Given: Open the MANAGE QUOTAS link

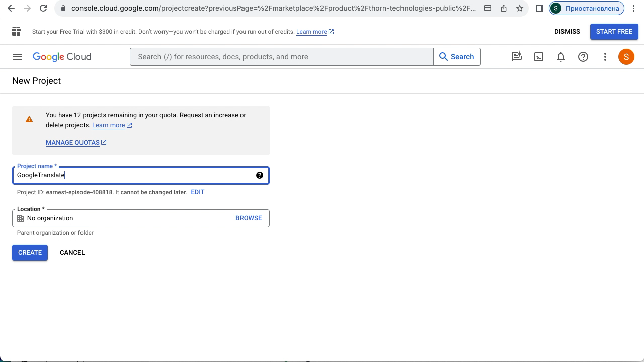Looking at the screenshot, I should coord(73,143).
